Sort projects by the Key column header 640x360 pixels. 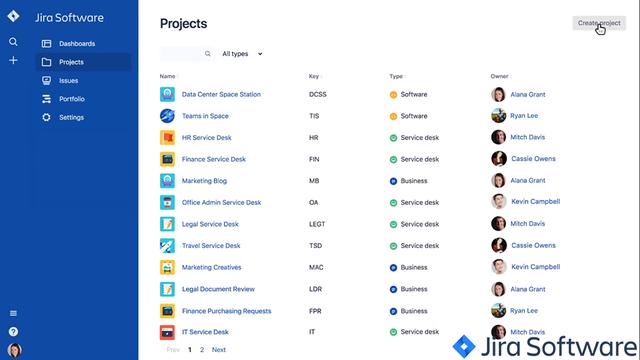point(314,76)
